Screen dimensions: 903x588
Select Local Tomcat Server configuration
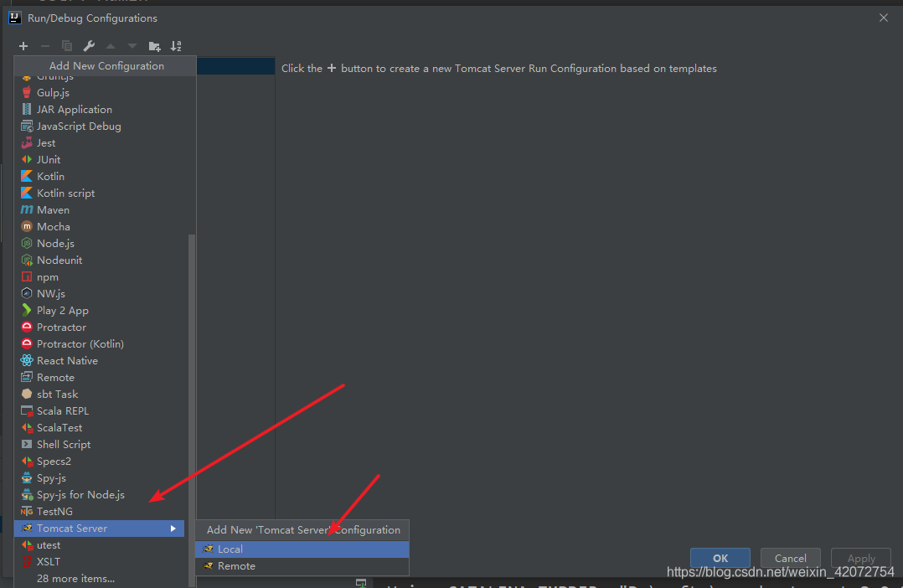pyautogui.click(x=302, y=549)
